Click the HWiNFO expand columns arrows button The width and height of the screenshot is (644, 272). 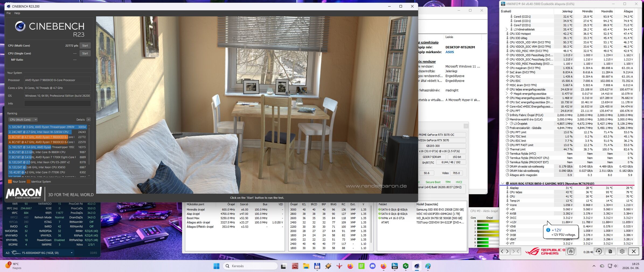click(504, 251)
